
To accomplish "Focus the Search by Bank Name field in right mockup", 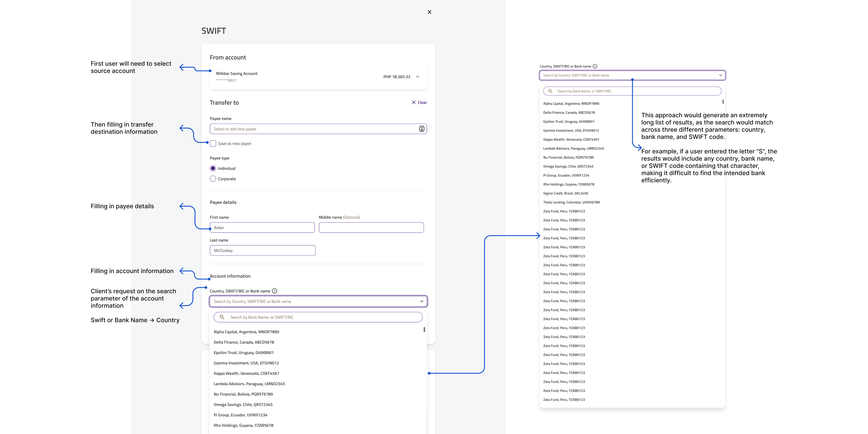I will pos(632,91).
